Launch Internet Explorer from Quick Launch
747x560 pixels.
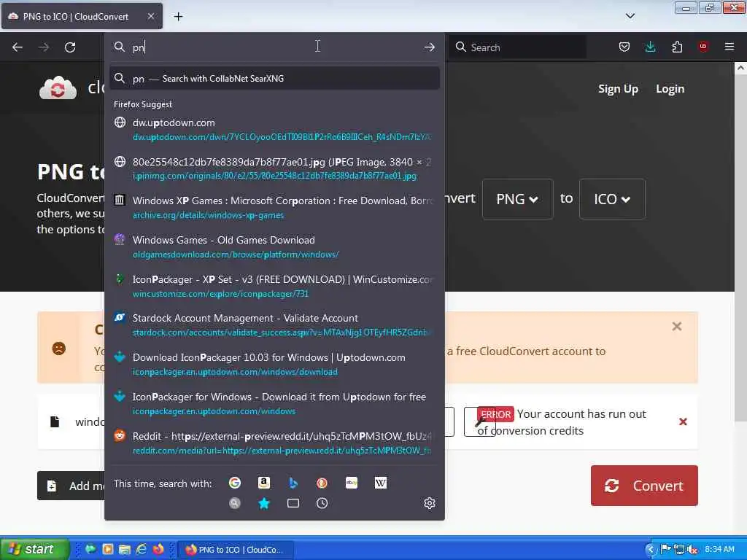(x=142, y=550)
